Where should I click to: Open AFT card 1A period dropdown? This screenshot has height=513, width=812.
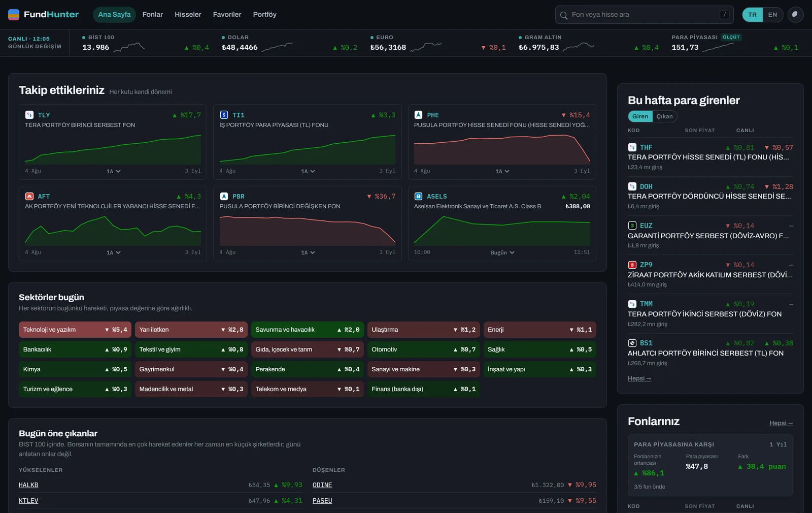coord(113,252)
